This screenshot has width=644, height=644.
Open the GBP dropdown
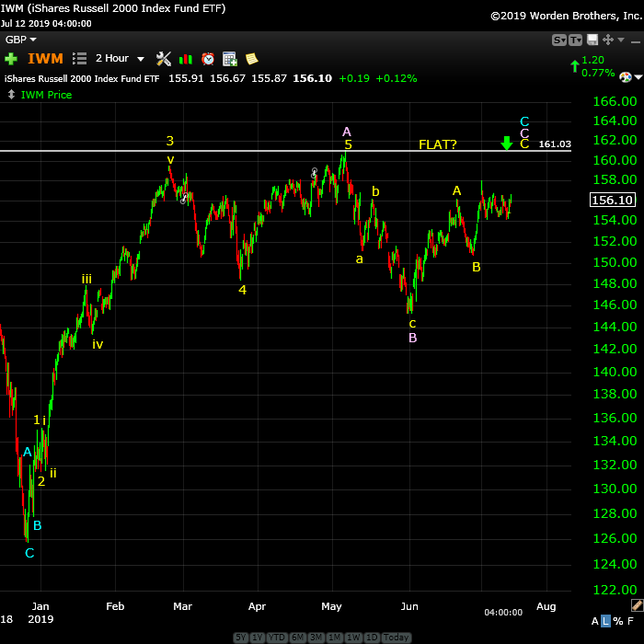(x=20, y=40)
